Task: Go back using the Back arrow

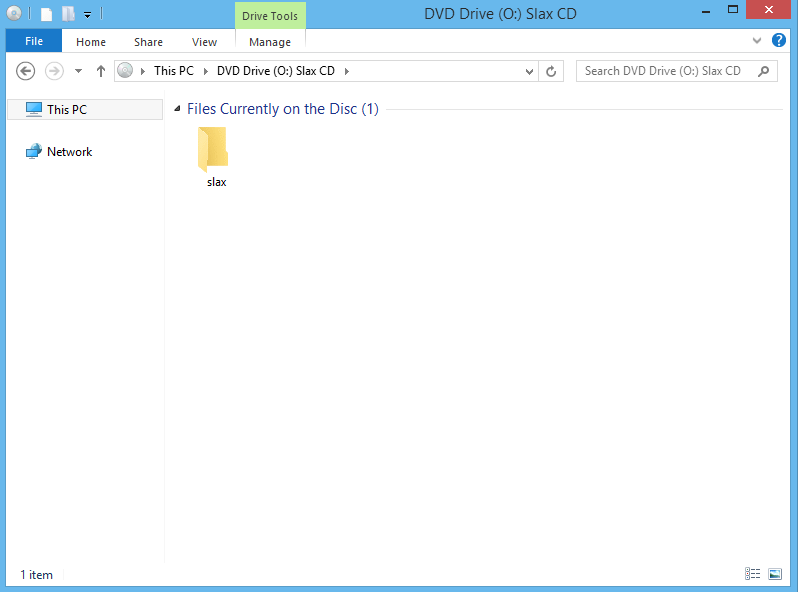Action: click(27, 71)
